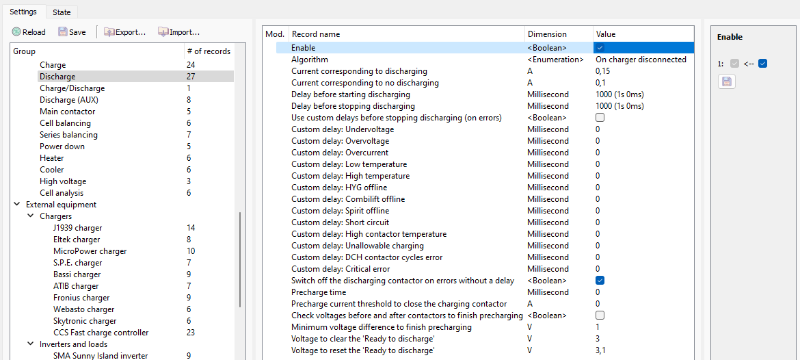Collapse the Inverters and loads tree node
Image resolution: width=800 pixels, height=360 pixels.
coord(31,344)
